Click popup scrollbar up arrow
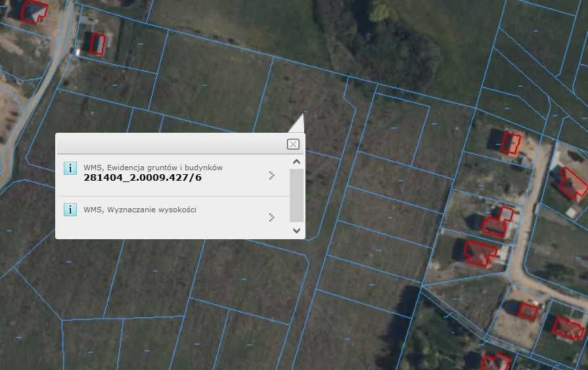 296,162
